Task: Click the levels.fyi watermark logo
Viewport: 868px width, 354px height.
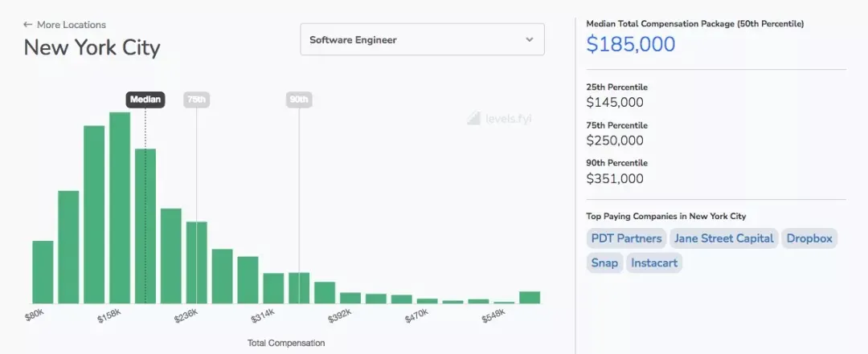Action: pyautogui.click(x=499, y=119)
